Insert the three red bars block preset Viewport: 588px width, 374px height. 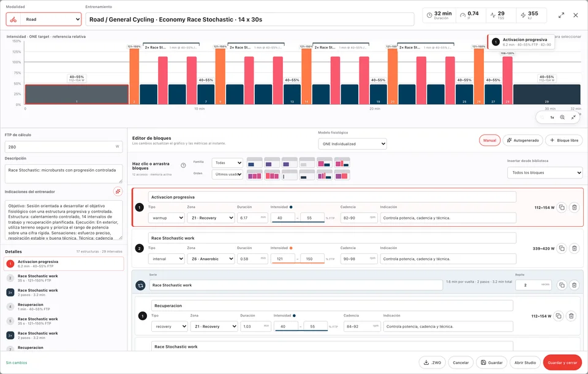272,175
